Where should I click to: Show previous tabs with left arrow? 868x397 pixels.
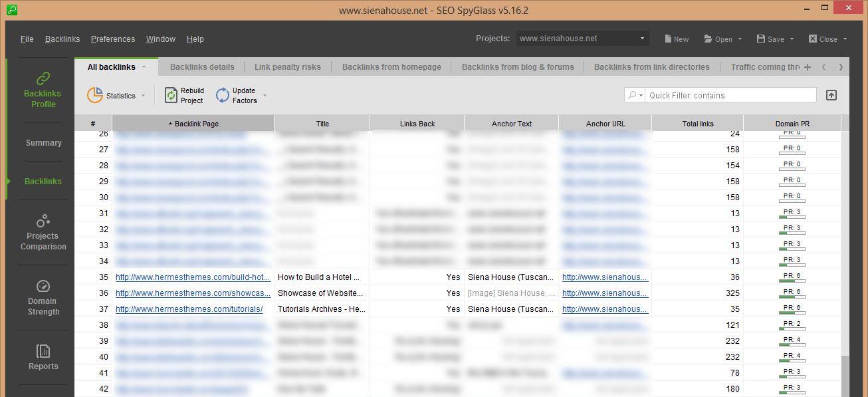pos(825,67)
